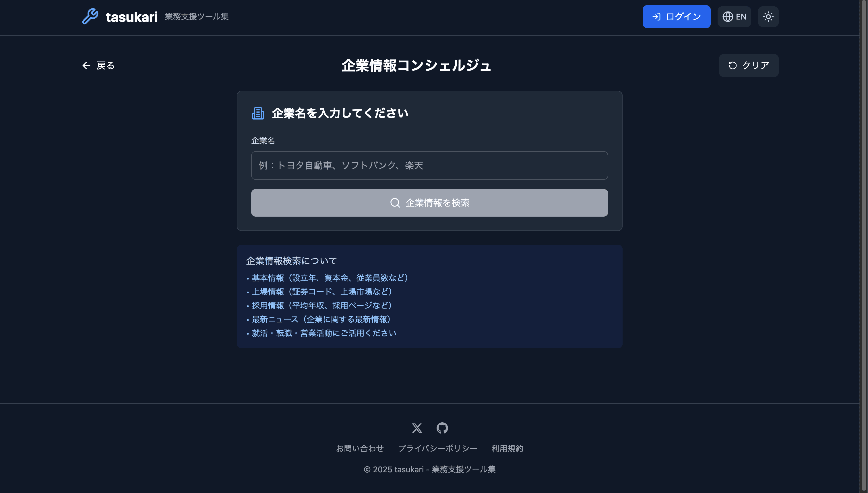Click the blue building icon above the form

258,113
